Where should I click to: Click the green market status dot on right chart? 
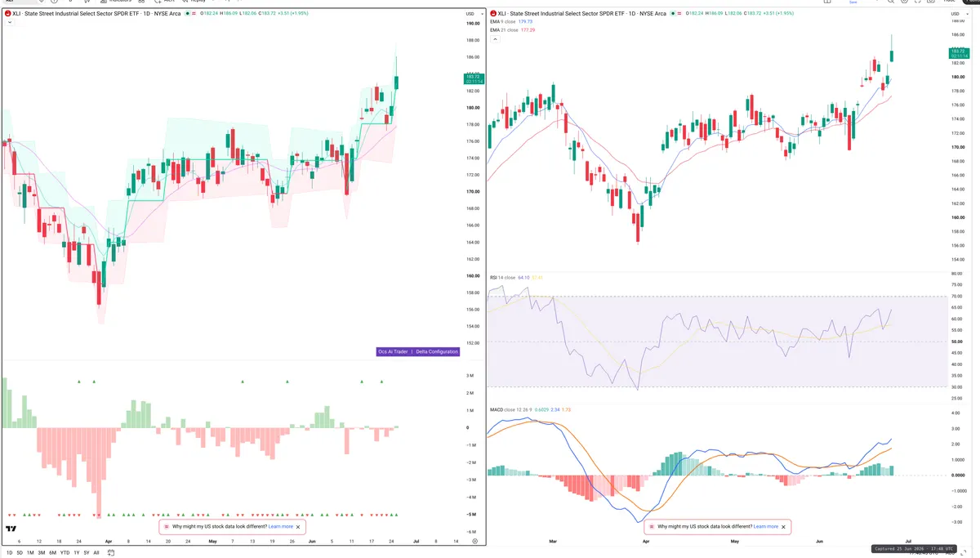675,14
